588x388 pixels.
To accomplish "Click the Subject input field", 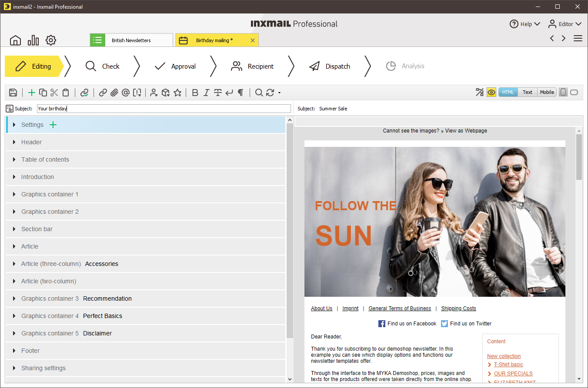I will [164, 109].
